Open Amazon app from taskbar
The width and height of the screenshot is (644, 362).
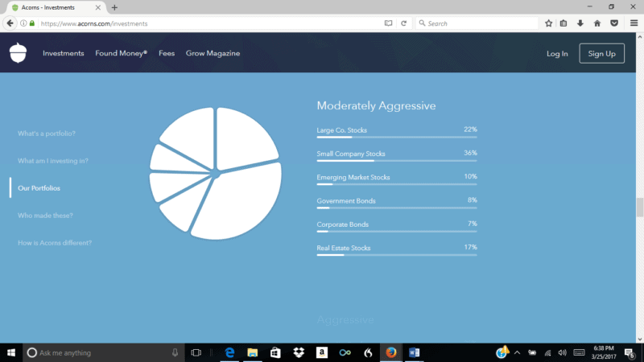321,352
